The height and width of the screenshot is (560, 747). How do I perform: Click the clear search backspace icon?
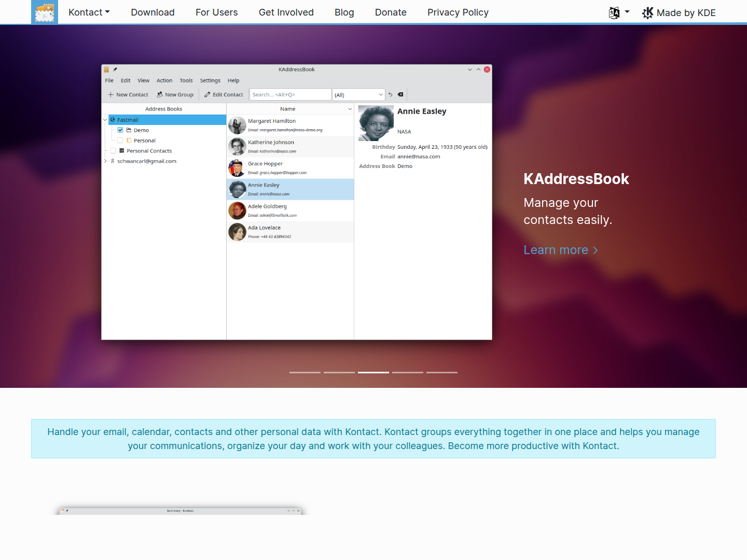point(400,94)
